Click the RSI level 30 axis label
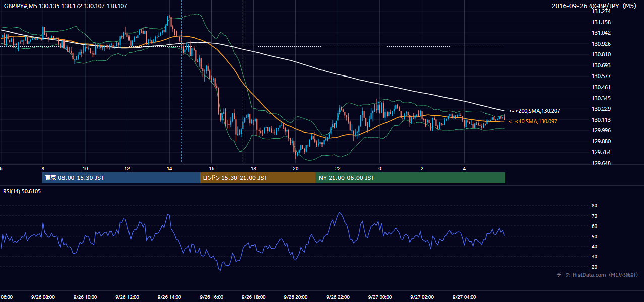Viewport: 644px width, 302px height. [x=595, y=257]
